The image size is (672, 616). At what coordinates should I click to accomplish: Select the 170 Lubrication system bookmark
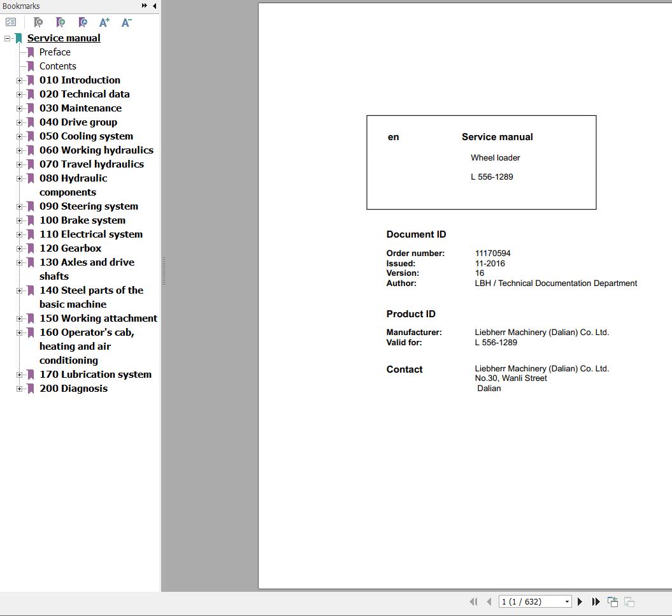coord(96,375)
